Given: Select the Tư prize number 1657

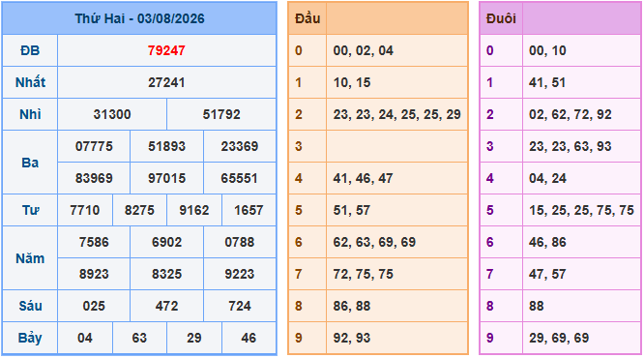Looking at the screenshot, I should 249,210.
